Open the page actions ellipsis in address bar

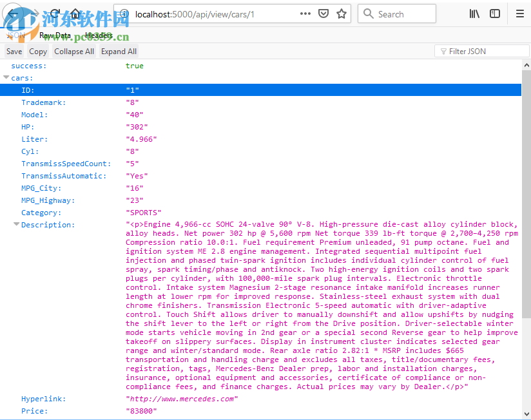click(x=306, y=13)
